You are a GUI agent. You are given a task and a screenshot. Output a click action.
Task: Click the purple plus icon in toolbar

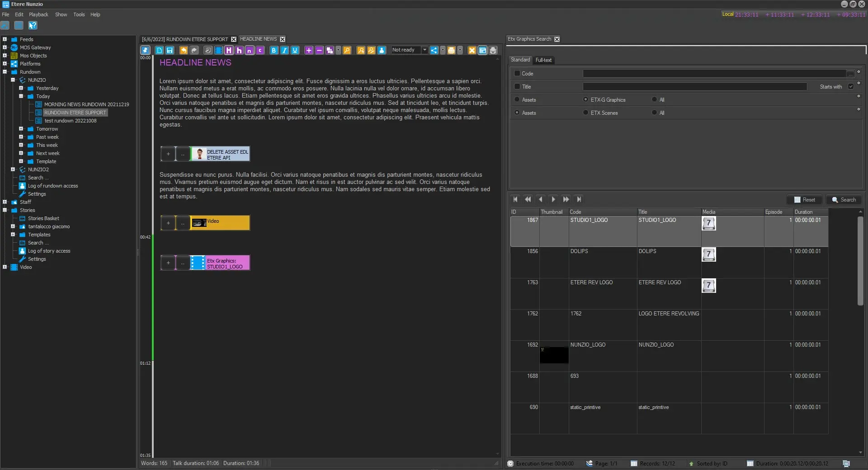[x=309, y=50]
